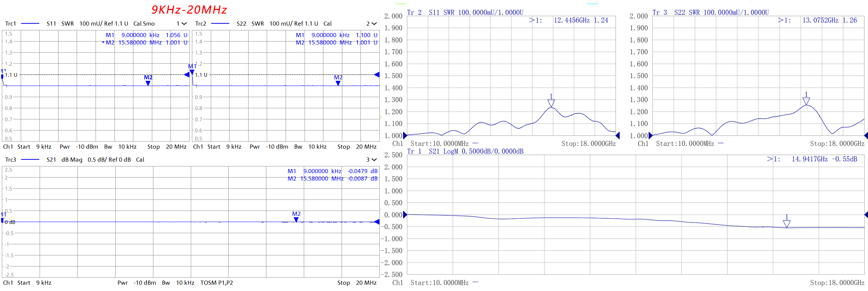Open the Trc3 trace dropdown chevron
Image resolution: width=868 pixels, height=291 pixels.
point(374,160)
